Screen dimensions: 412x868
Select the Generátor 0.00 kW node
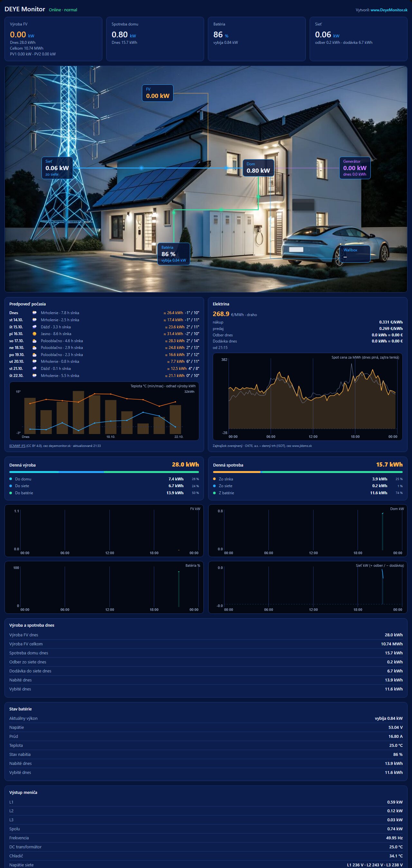355,168
